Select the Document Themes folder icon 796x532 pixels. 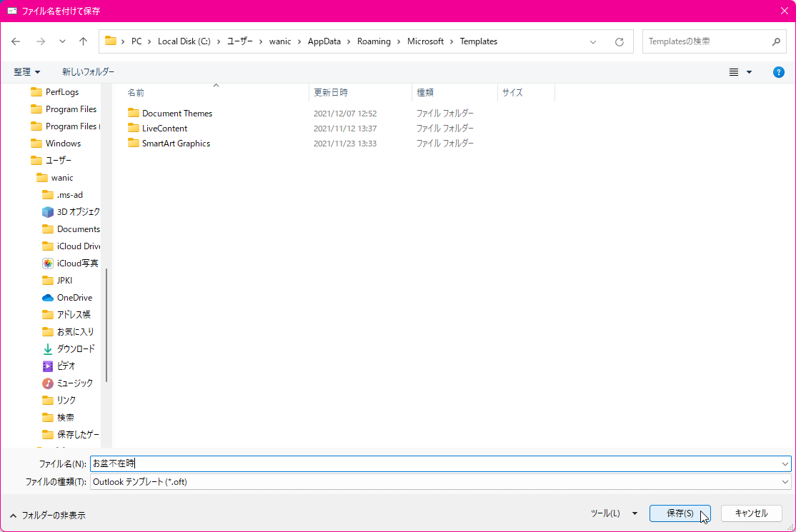point(134,113)
